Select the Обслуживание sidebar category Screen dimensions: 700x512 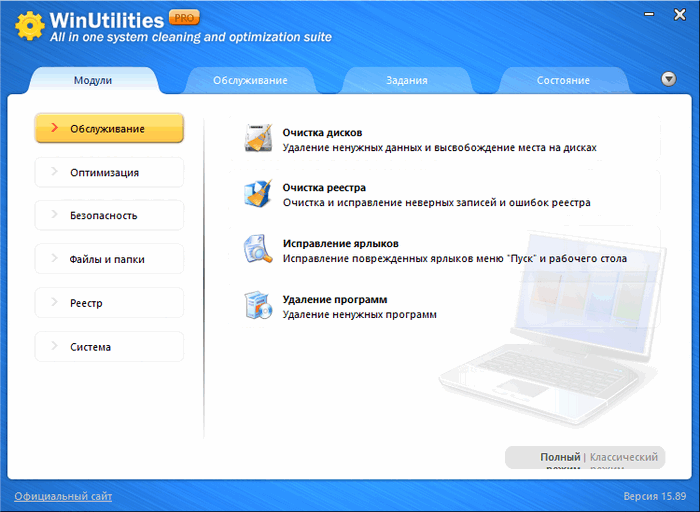[x=109, y=129]
